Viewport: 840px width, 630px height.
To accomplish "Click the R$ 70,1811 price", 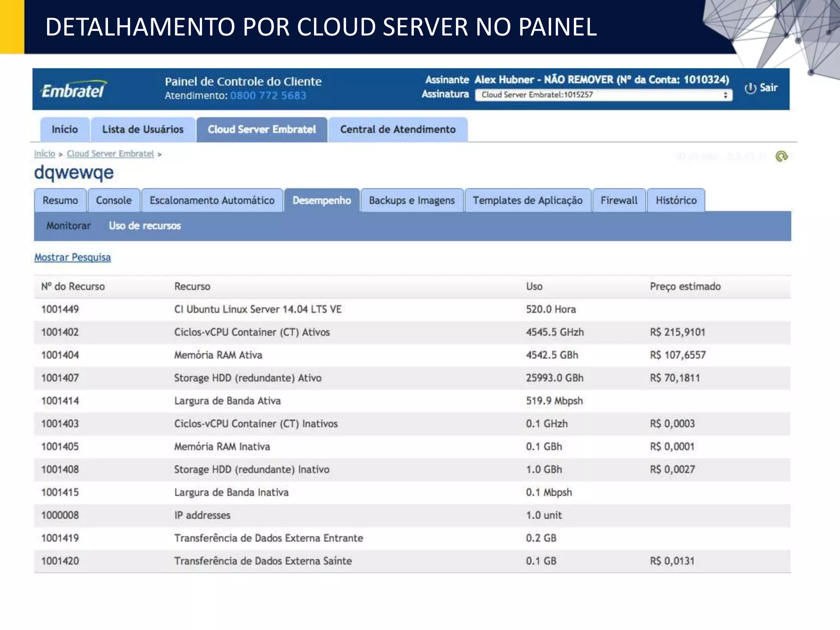I will click(675, 378).
